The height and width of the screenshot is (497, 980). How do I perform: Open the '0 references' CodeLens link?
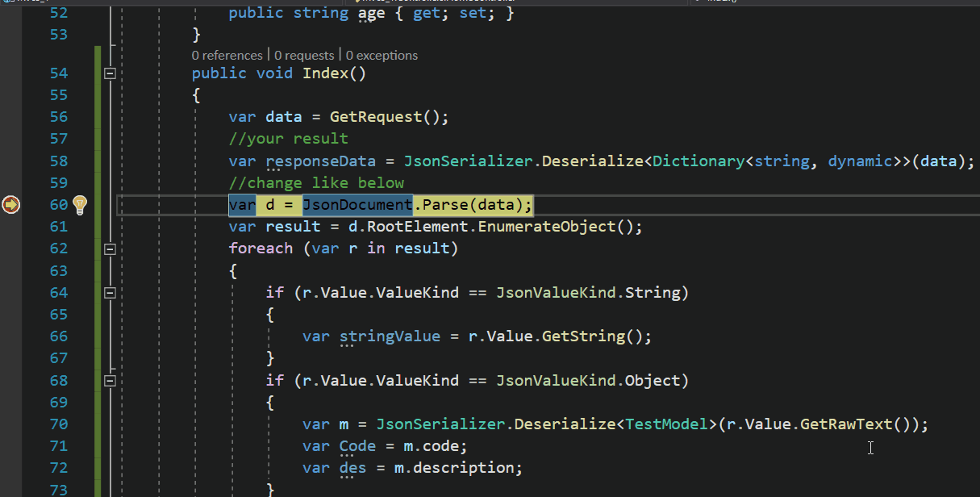tap(227, 56)
